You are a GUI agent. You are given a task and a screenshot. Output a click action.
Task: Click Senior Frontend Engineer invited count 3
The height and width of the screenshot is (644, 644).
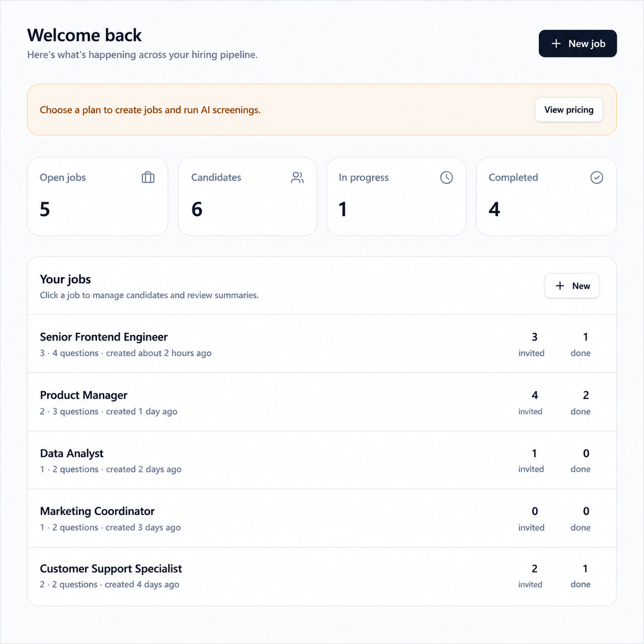pos(535,337)
